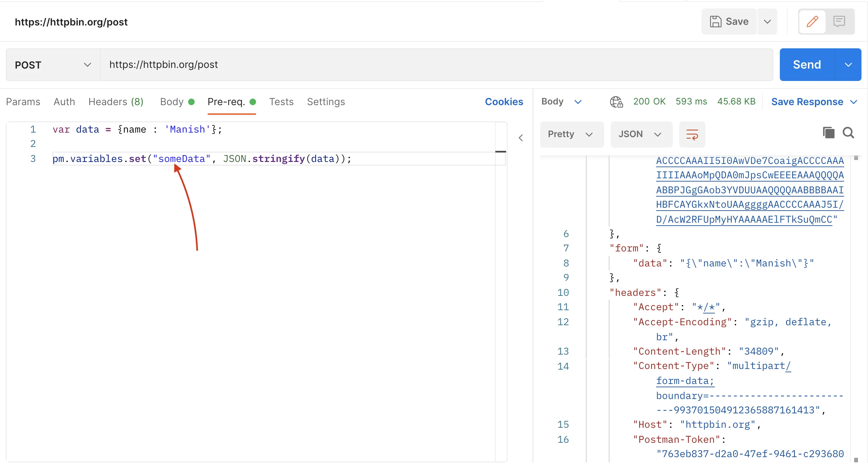Search response with magnifier icon
868x463 pixels.
(x=848, y=133)
